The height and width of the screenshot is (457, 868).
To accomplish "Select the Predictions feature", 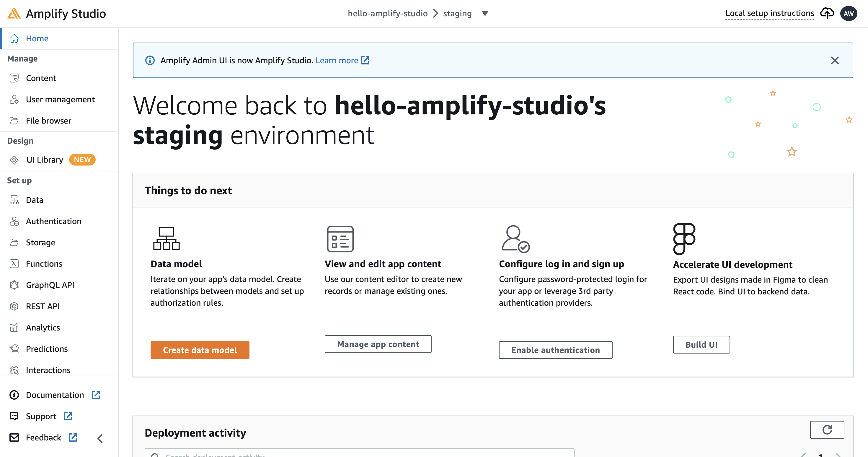I will pyautogui.click(x=47, y=349).
